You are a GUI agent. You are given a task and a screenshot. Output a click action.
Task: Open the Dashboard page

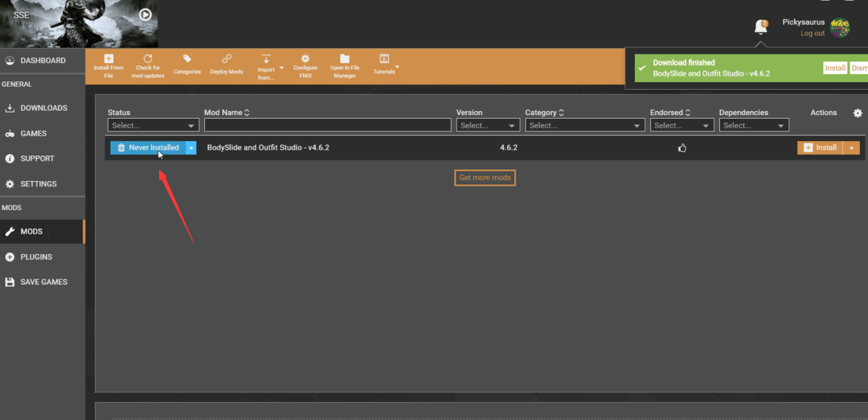click(42, 61)
